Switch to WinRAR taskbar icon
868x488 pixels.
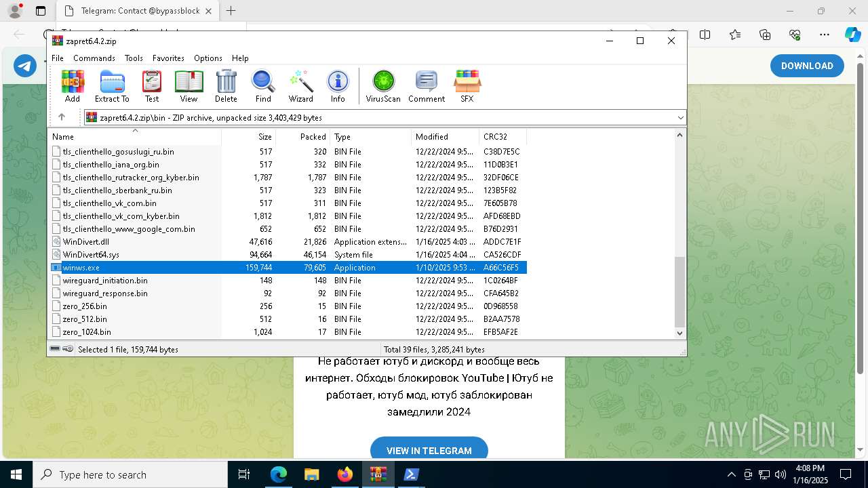click(x=378, y=474)
